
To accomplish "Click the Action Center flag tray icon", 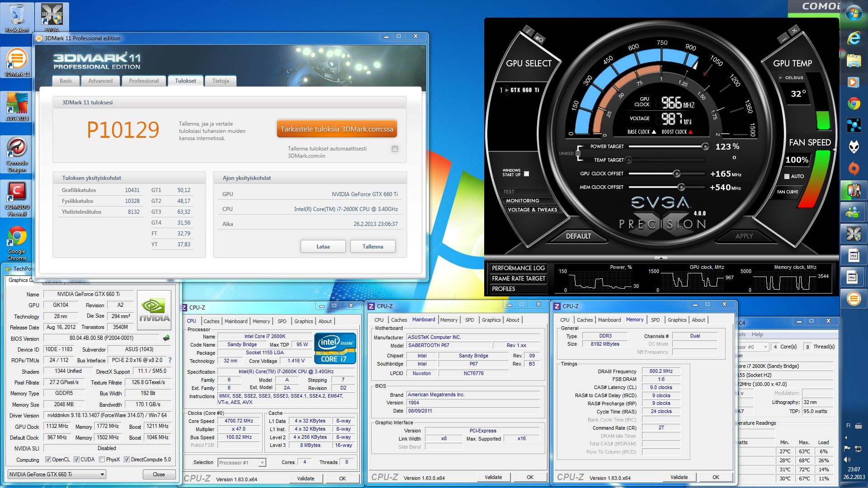I will point(847,449).
